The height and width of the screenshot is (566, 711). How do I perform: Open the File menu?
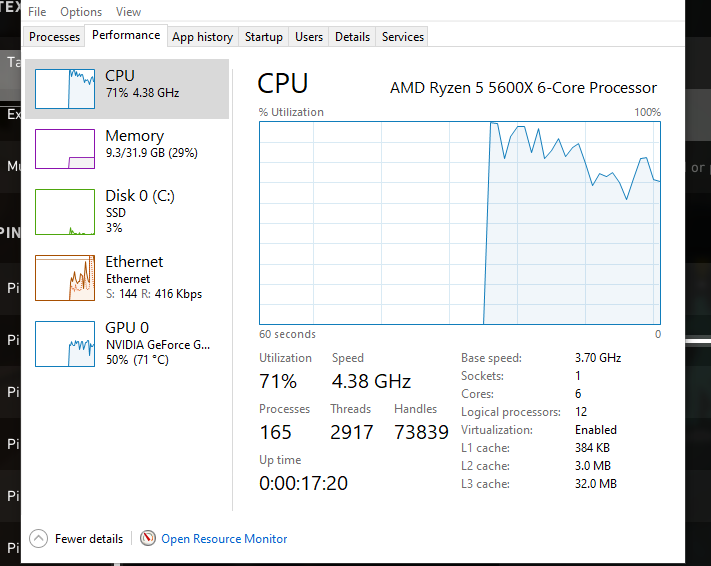pos(37,12)
